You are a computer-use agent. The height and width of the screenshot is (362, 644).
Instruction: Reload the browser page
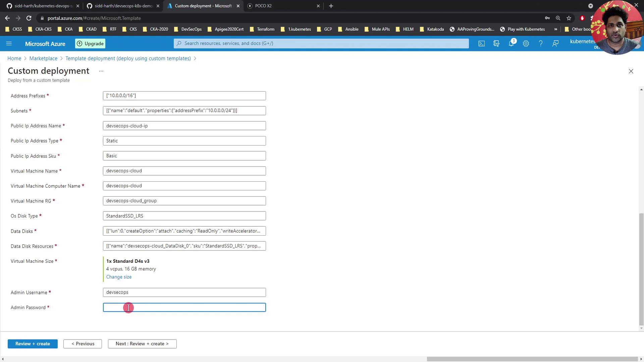(x=29, y=18)
